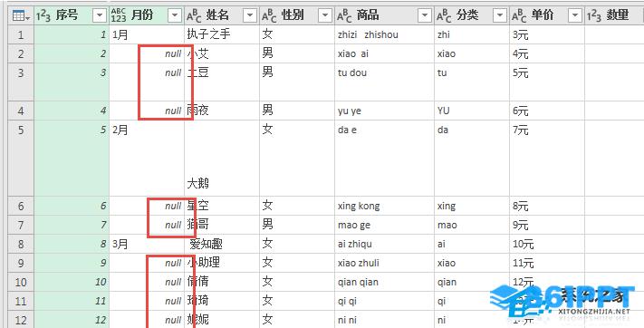Image resolution: width=644 pixels, height=328 pixels.
Task: Click the 1月 month cell
Action: coord(147,34)
